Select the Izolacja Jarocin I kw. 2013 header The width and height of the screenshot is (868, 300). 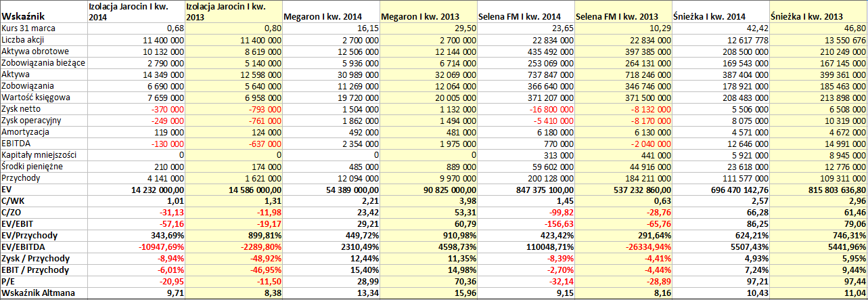[x=233, y=12]
